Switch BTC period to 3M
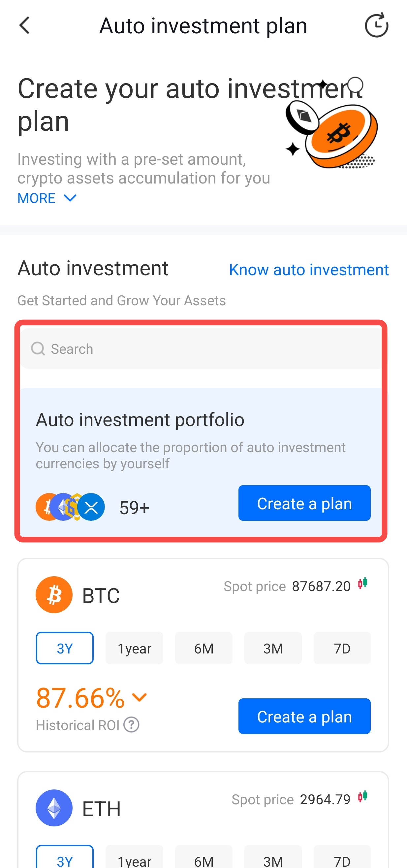 (273, 648)
